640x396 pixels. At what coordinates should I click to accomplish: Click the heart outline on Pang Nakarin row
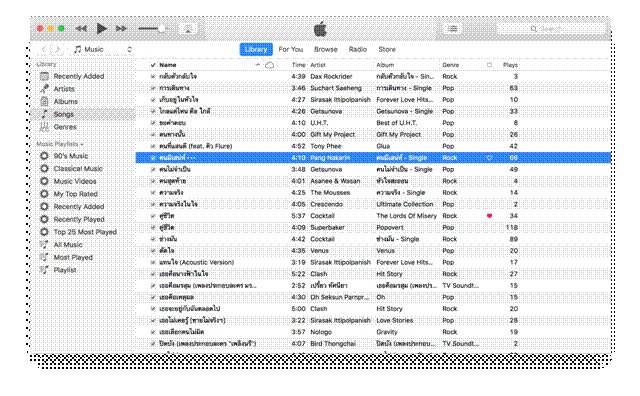coord(489,158)
